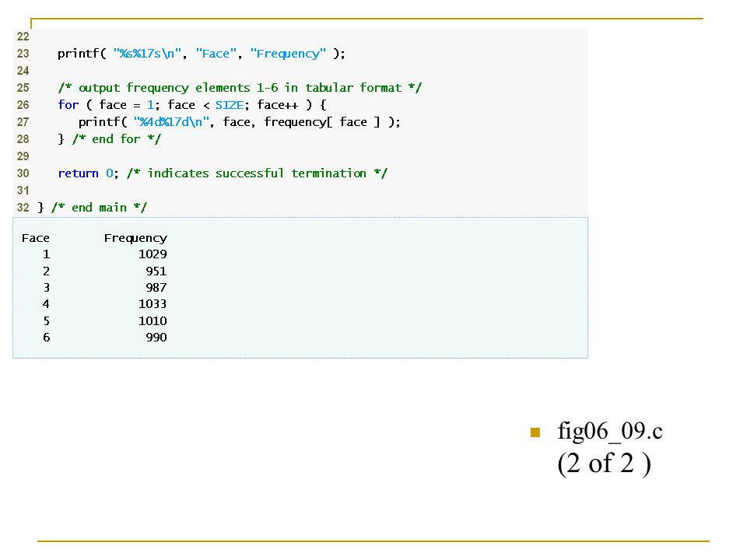Screen dimensions: 747x560
Task: Click the 'Face' output column header
Action: 36,238
